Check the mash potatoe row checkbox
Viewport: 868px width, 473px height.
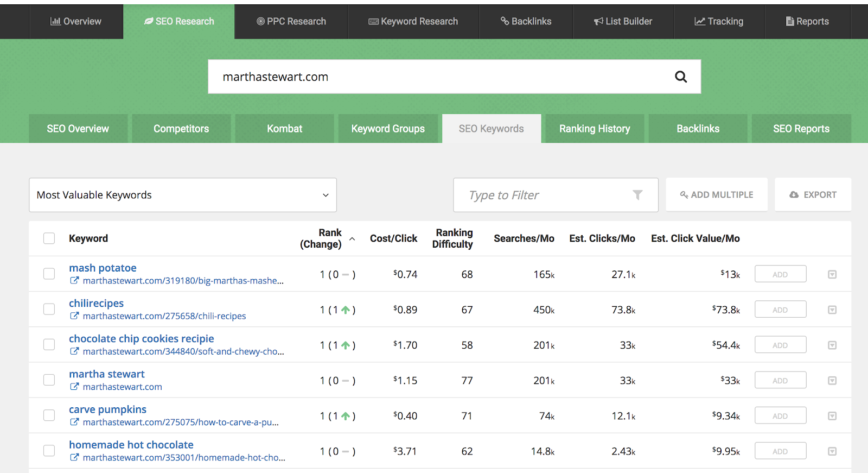point(49,274)
